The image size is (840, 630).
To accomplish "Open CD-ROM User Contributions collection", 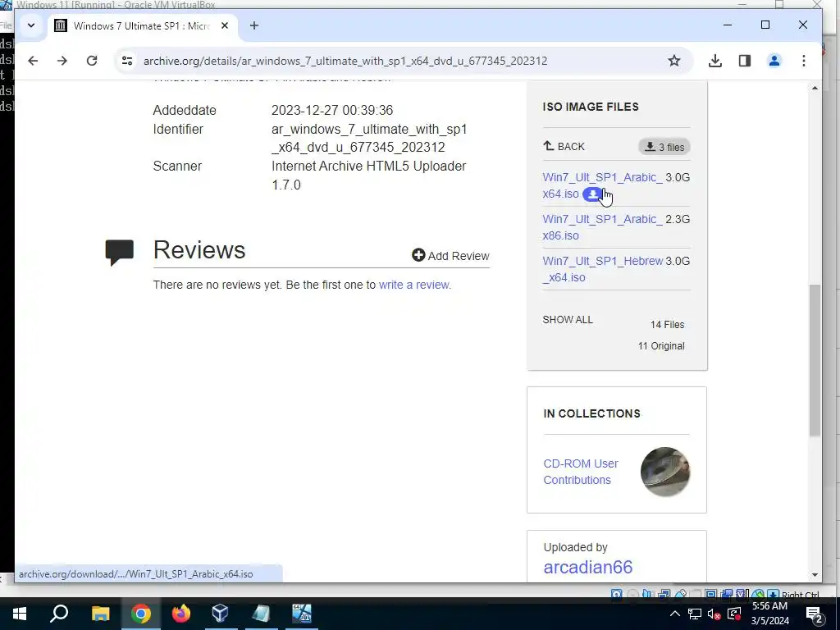I will point(581,472).
